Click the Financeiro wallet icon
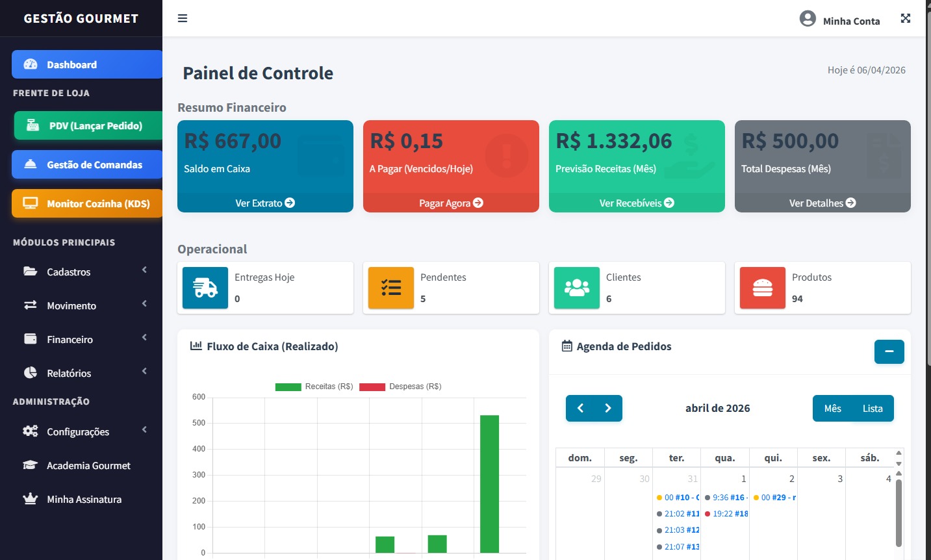 31,338
